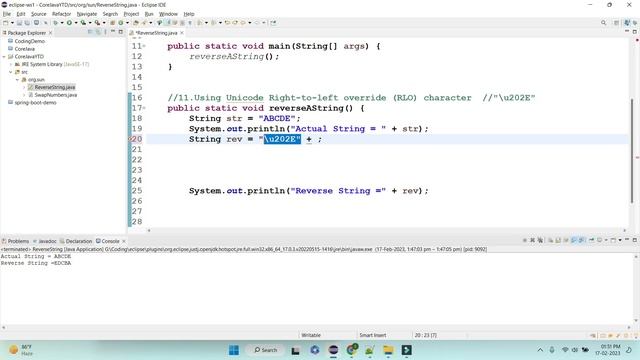The width and height of the screenshot is (640, 360).
Task: Click the editor vertical scrollbar
Action: pyautogui.click(x=632, y=150)
